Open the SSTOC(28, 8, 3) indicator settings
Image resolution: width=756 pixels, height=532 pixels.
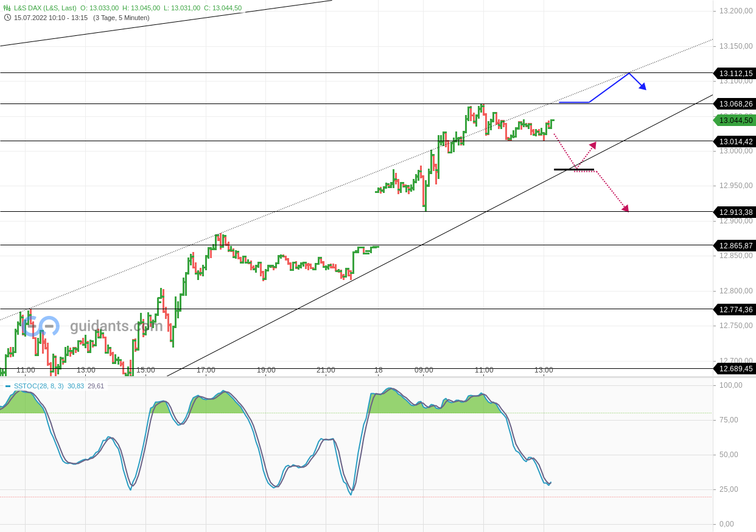[x=40, y=385]
